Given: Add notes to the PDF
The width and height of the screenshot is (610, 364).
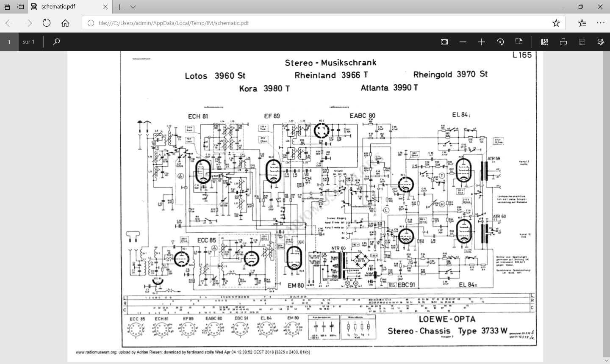Looking at the screenshot, I should [601, 42].
